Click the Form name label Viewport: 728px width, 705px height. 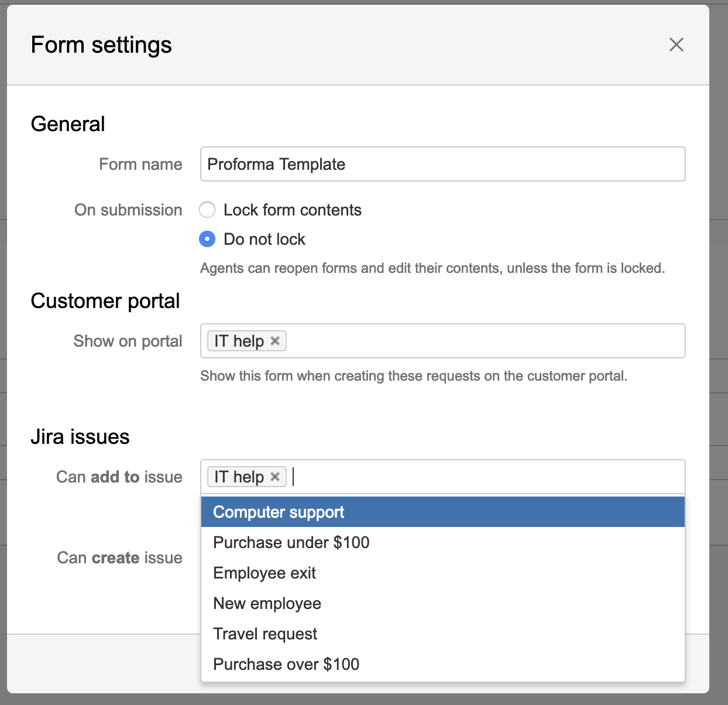click(x=140, y=164)
